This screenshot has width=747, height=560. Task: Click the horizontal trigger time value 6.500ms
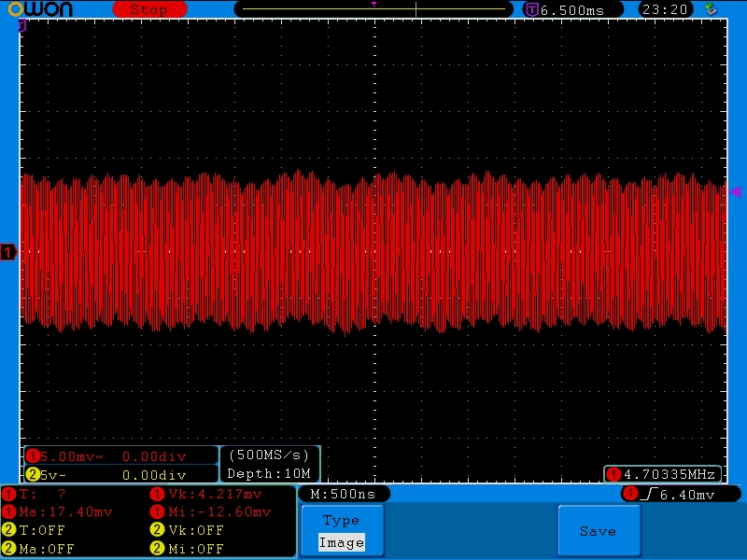coord(572,10)
